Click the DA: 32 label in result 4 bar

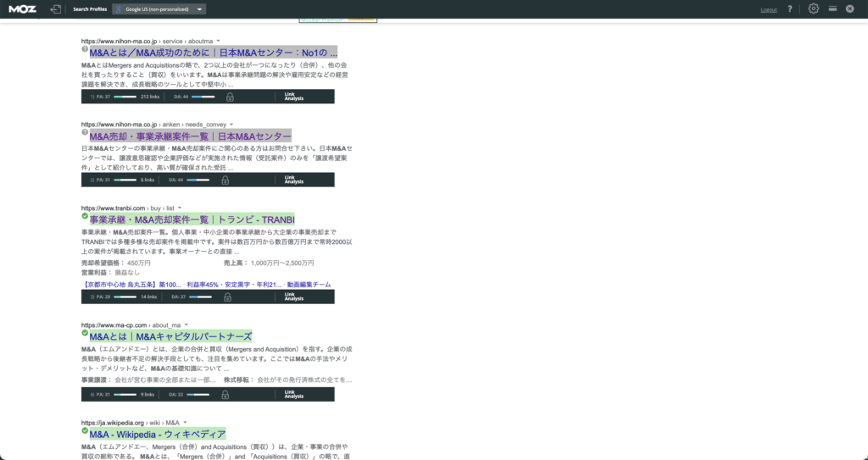(176, 395)
